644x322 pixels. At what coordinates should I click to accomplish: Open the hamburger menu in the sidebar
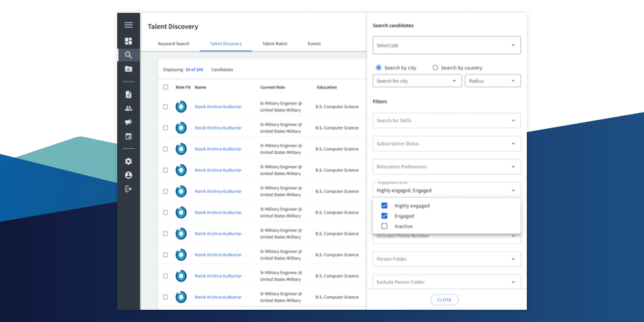[x=128, y=25]
